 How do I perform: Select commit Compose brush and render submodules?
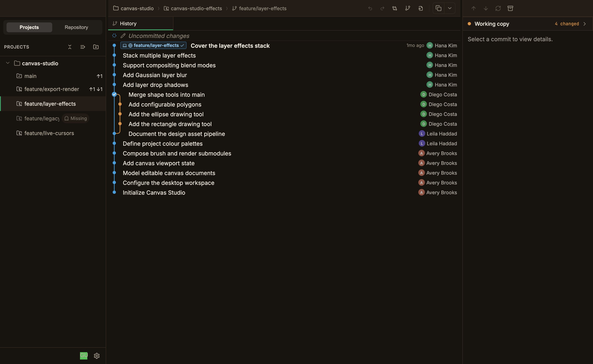tap(284, 153)
